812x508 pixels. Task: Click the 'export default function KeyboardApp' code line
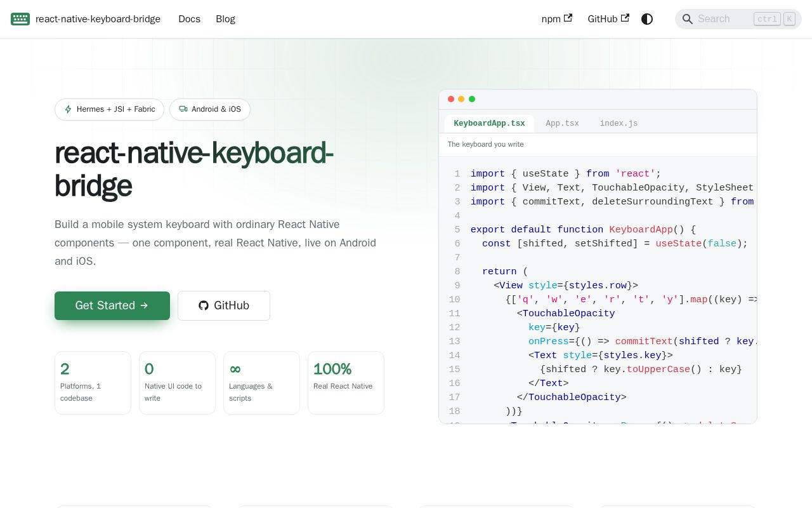(x=583, y=230)
